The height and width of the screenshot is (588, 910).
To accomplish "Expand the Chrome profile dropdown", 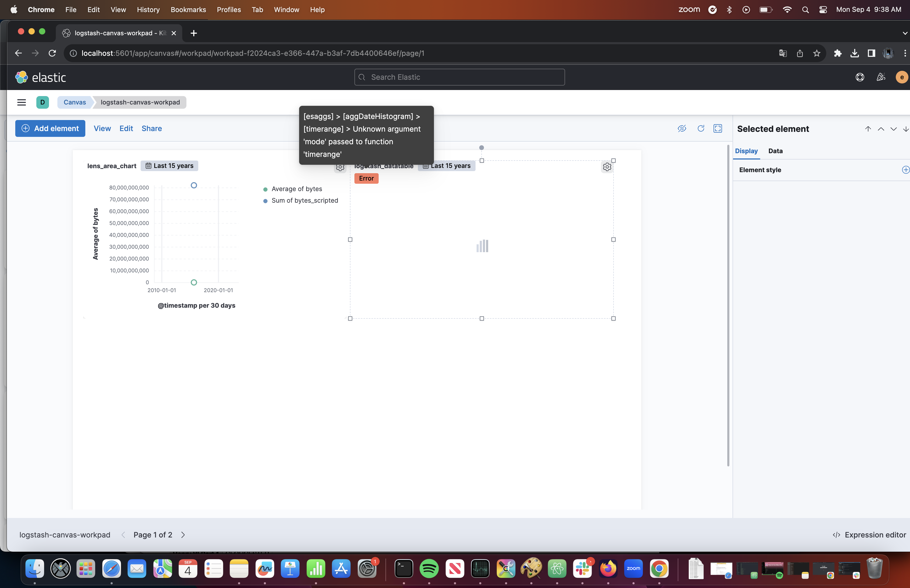I will tap(888, 53).
